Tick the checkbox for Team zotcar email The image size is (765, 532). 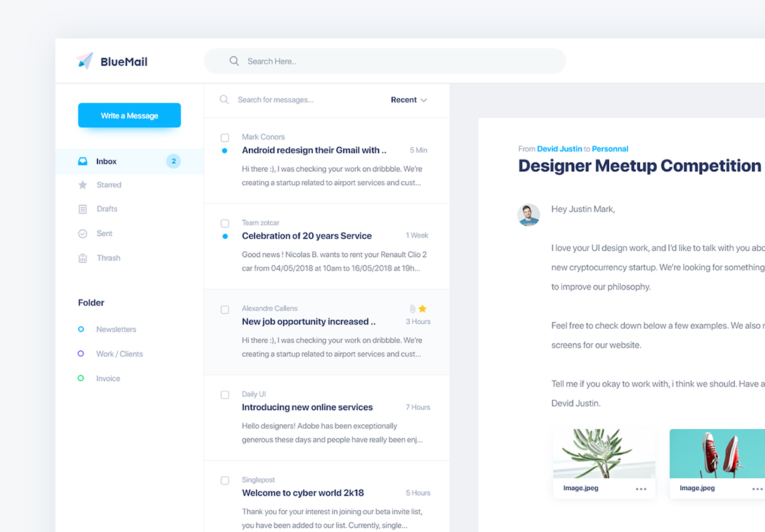[x=225, y=223]
